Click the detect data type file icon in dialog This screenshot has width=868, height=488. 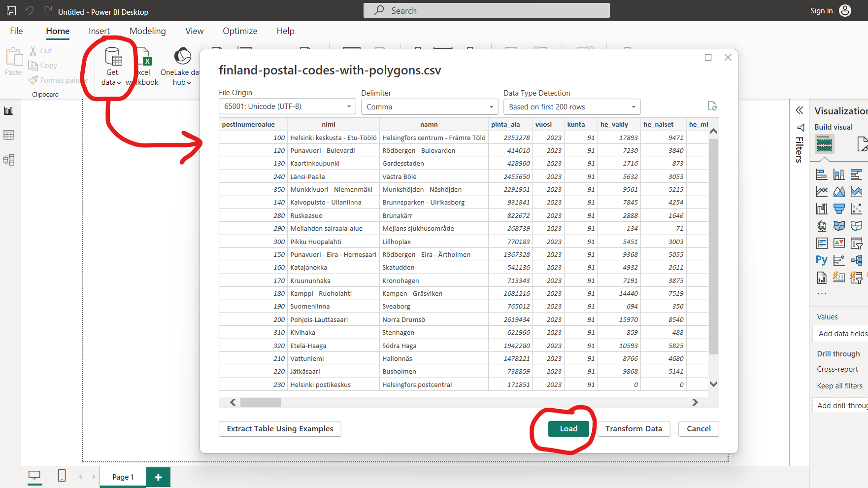coord(712,106)
